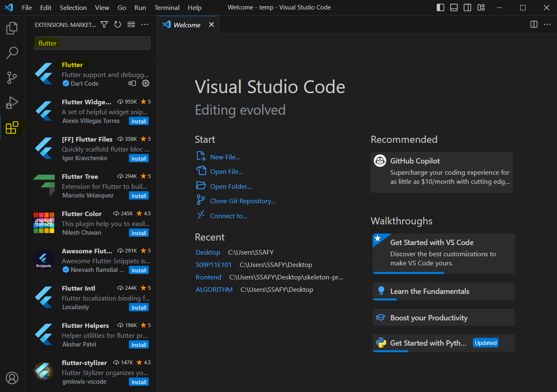Open recent folder Desktop
557x392 pixels.
click(208, 252)
